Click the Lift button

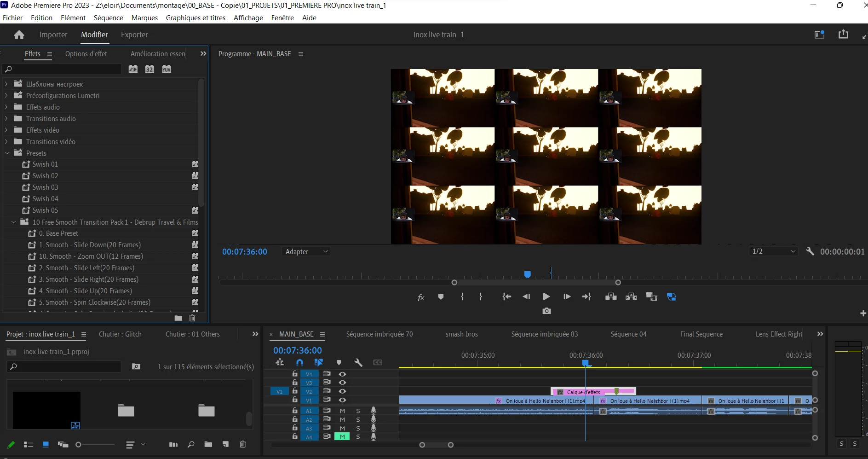coord(611,297)
